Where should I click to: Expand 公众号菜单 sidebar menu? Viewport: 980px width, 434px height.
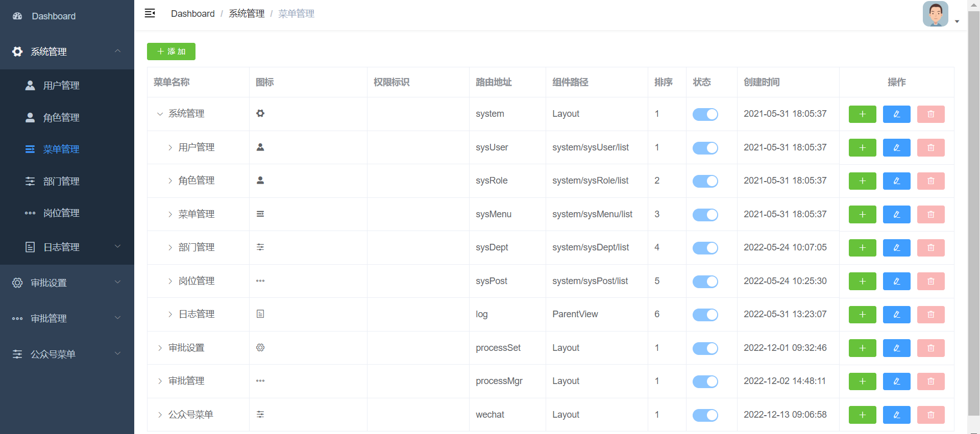click(67, 354)
